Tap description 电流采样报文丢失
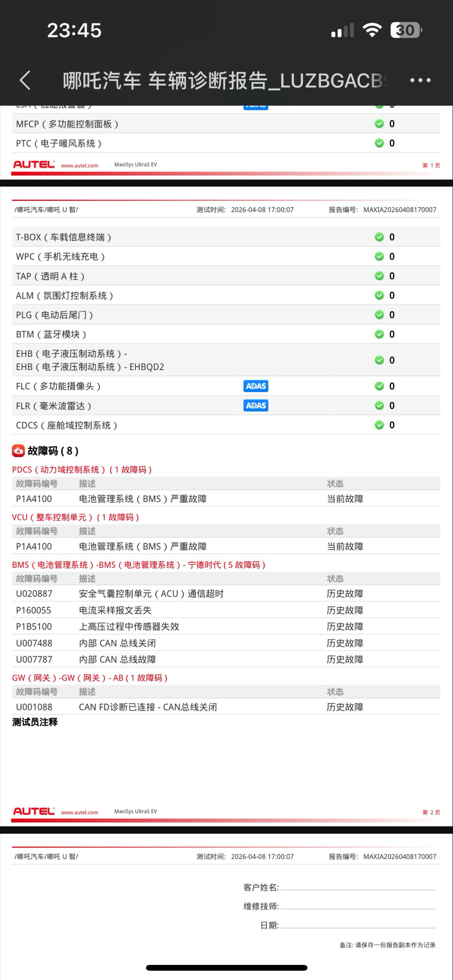The height and width of the screenshot is (980, 453). point(115,610)
